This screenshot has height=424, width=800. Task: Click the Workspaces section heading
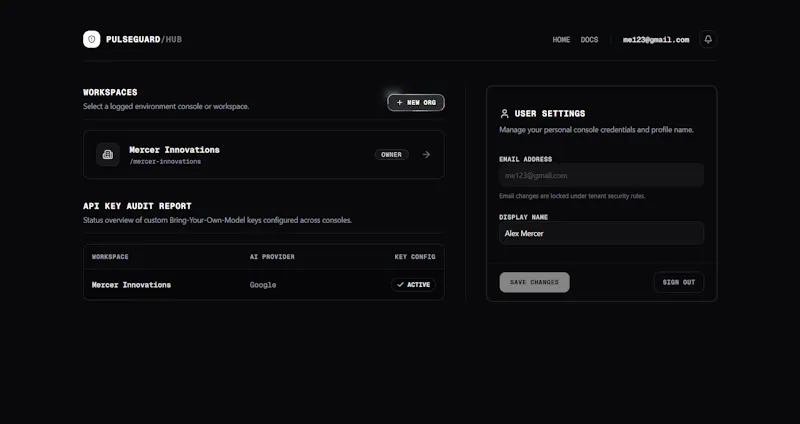coord(110,92)
